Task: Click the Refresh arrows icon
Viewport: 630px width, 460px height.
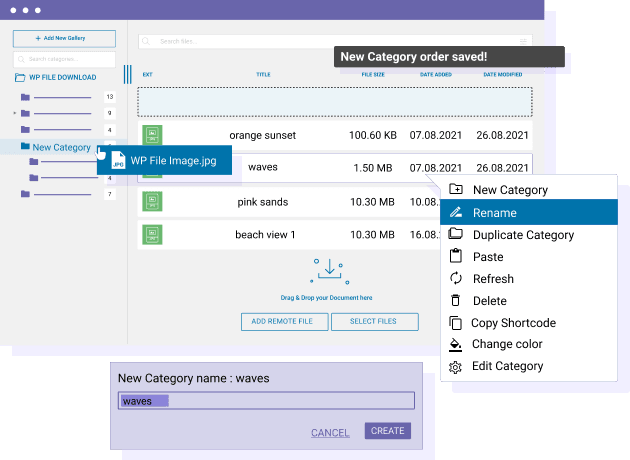Action: (x=456, y=279)
